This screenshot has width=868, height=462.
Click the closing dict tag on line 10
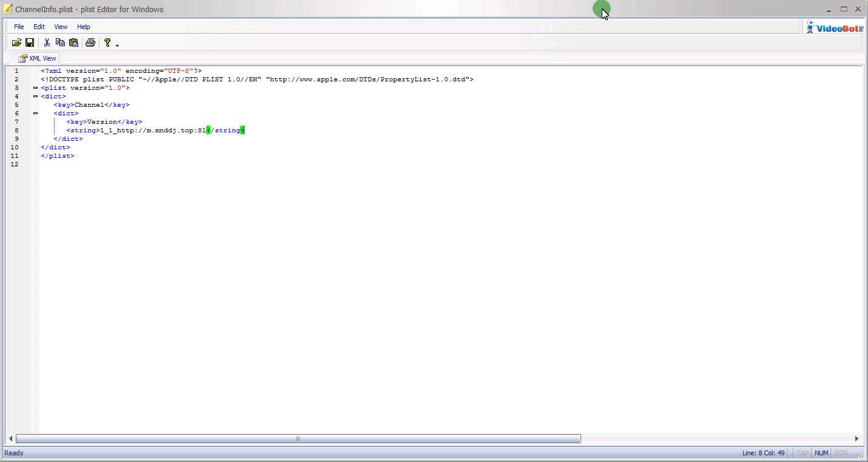tap(55, 148)
